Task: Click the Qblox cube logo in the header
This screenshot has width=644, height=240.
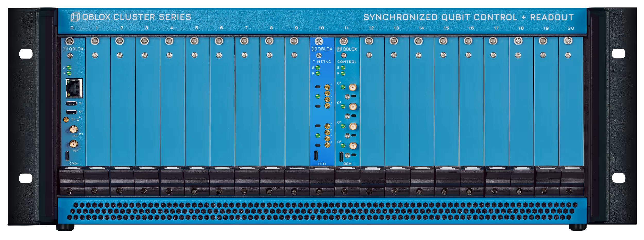Action: [x=75, y=17]
